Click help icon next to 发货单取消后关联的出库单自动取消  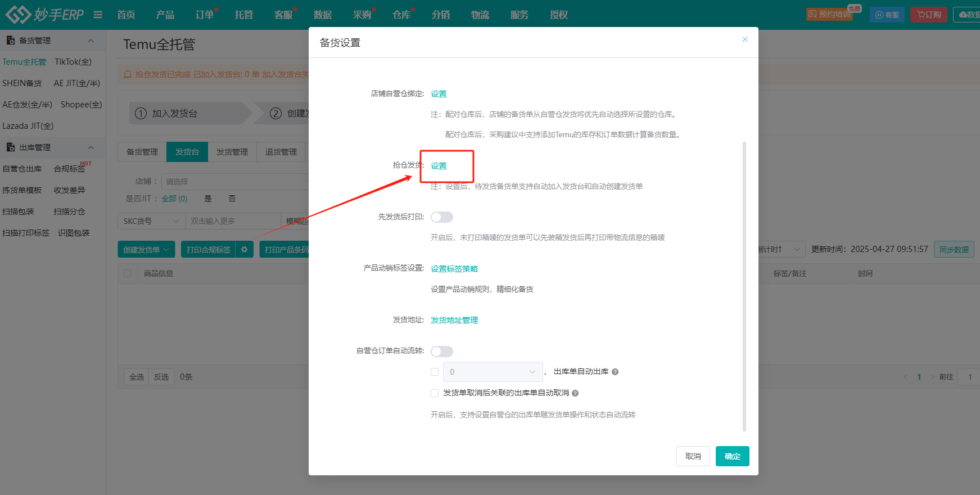point(575,393)
